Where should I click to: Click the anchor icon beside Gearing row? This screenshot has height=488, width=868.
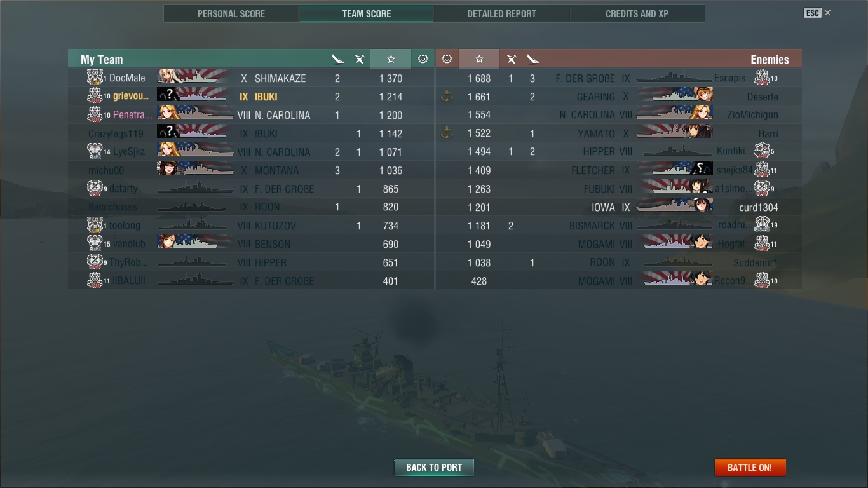pyautogui.click(x=447, y=97)
